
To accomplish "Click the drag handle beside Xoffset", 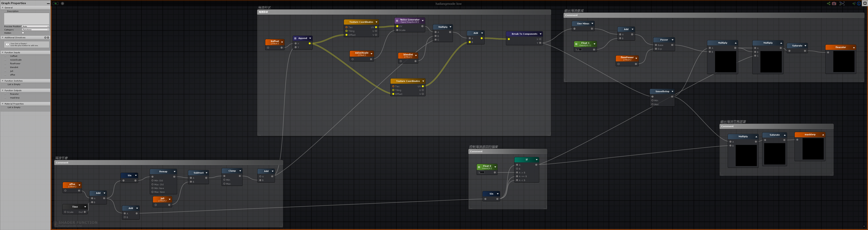I will pos(6,56).
